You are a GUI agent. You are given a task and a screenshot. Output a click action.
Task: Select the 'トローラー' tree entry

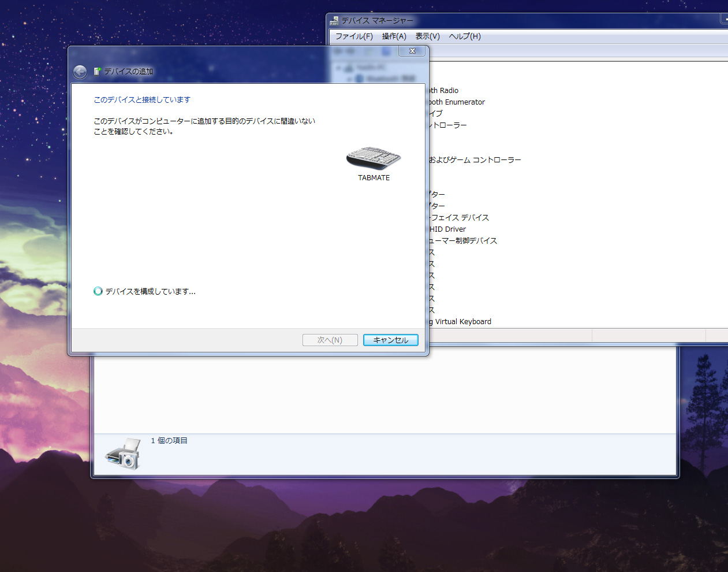(448, 125)
